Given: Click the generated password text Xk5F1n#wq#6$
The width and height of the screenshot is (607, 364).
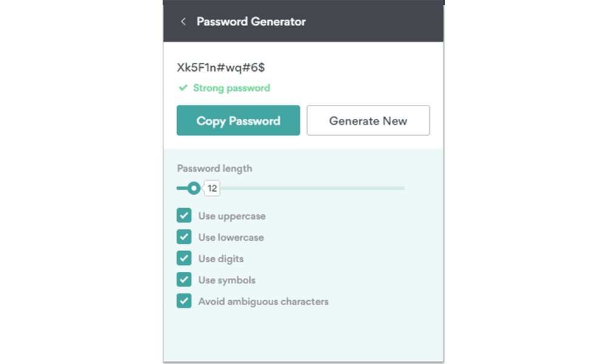Looking at the screenshot, I should click(221, 68).
